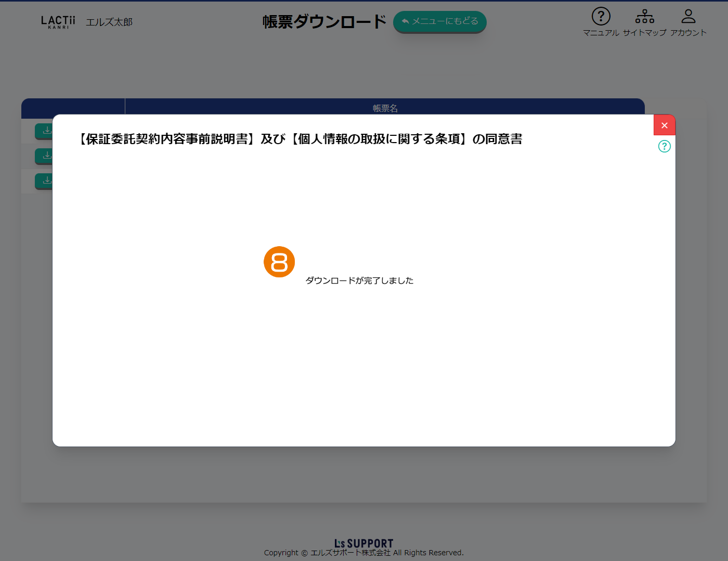Click the LACTii KANRI logo
The height and width of the screenshot is (561, 728).
[58, 21]
